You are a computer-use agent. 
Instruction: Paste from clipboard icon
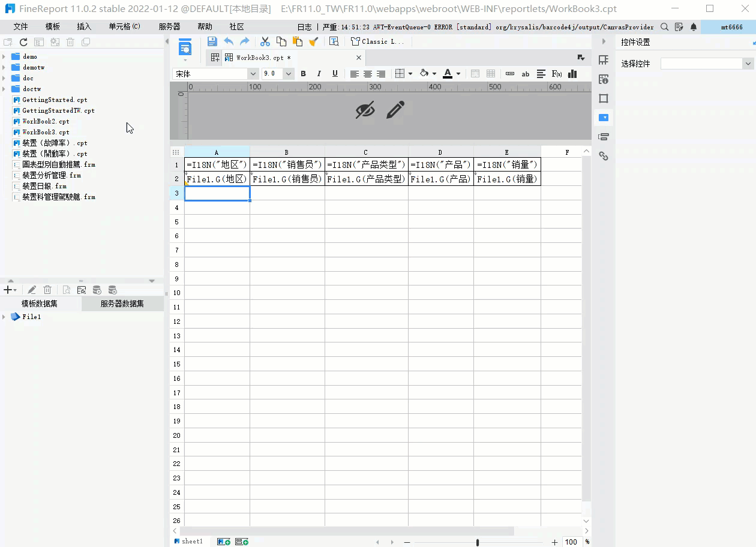[x=297, y=41]
